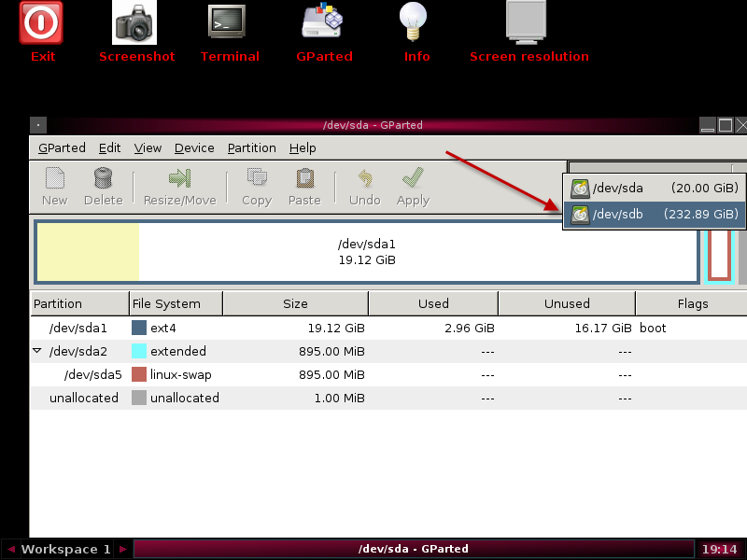Launch the Screenshot camera icon
747x560 pixels.
(x=134, y=22)
